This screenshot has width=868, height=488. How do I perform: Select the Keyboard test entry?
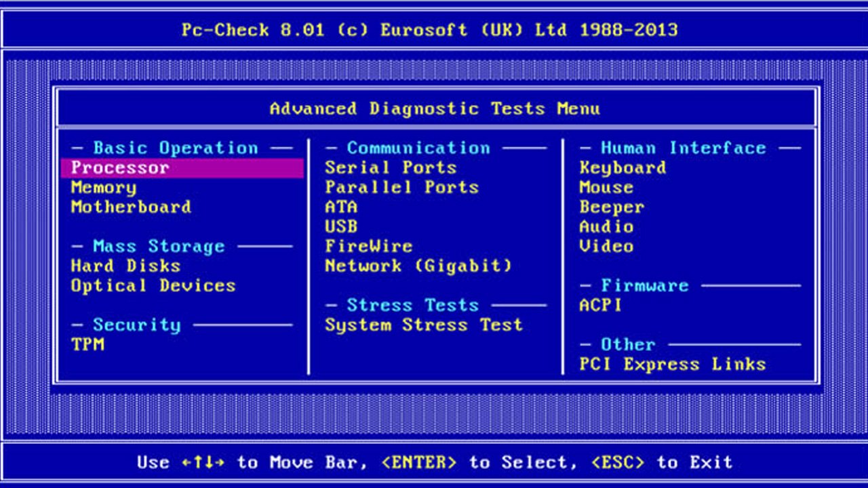point(625,167)
